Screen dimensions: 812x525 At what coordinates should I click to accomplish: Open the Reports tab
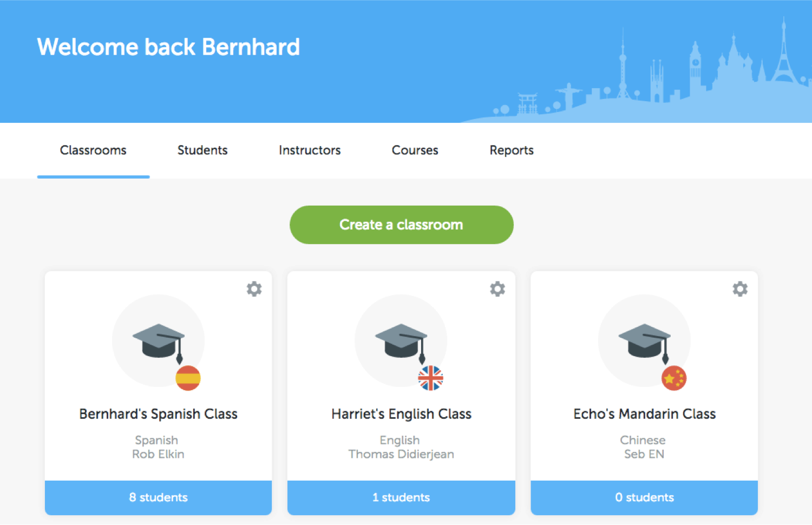tap(512, 150)
